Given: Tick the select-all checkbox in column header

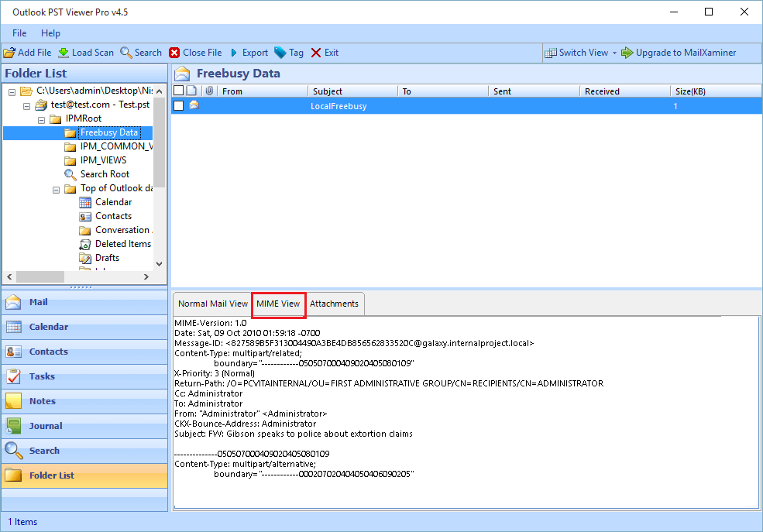Looking at the screenshot, I should pos(179,91).
